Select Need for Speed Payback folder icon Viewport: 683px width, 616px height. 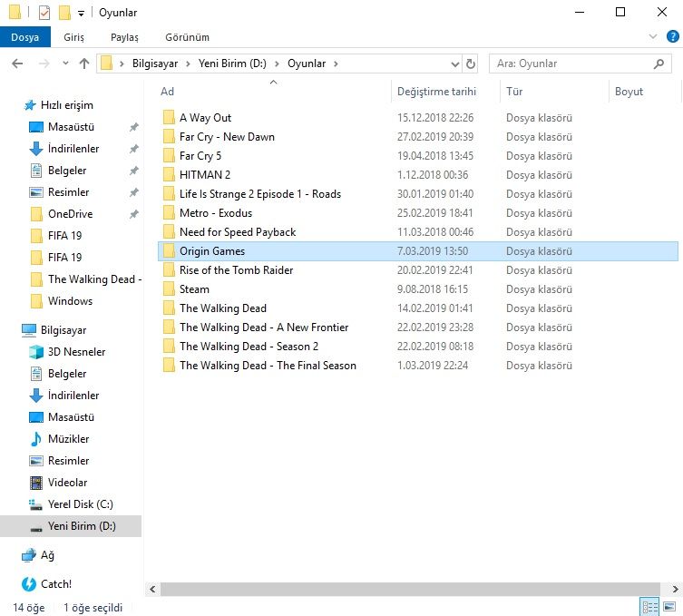pos(169,232)
